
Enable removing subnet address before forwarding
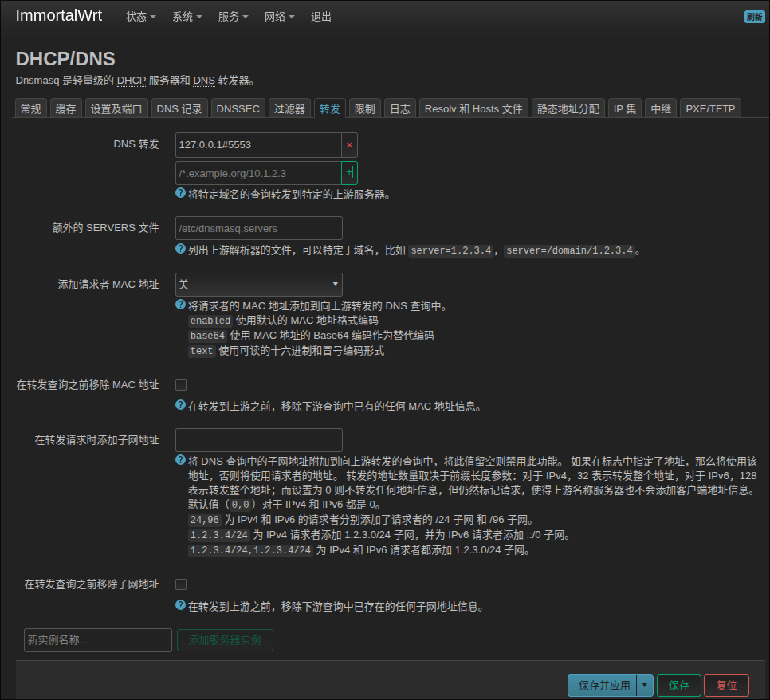click(x=181, y=584)
